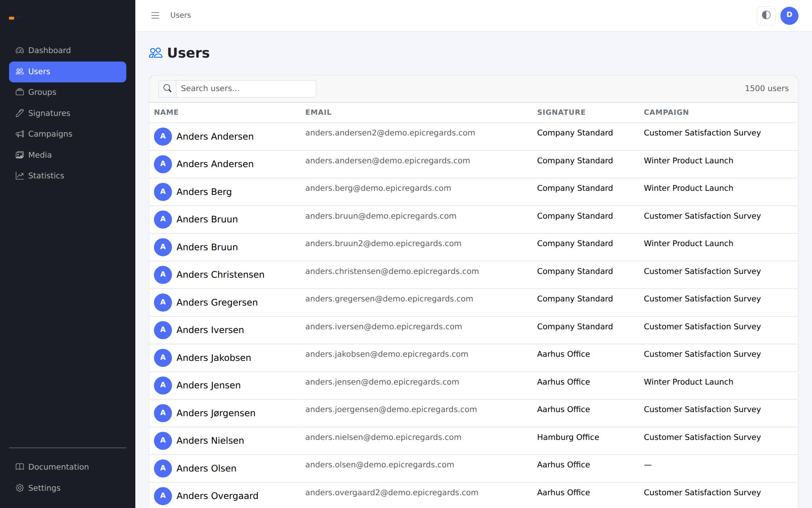
Task: Select Users in the sidebar
Action: pos(68,71)
